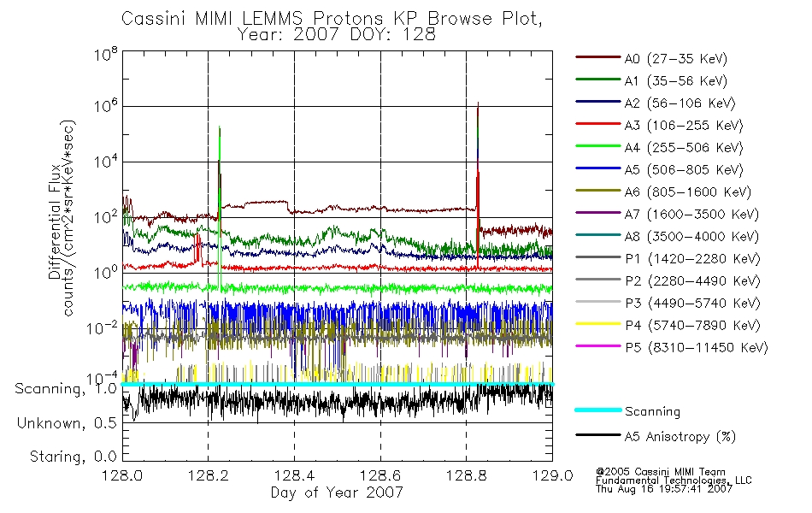Click the A1 (35-56 KeV) legend label
Image resolution: width=812 pixels, height=513 pixels.
click(x=676, y=81)
